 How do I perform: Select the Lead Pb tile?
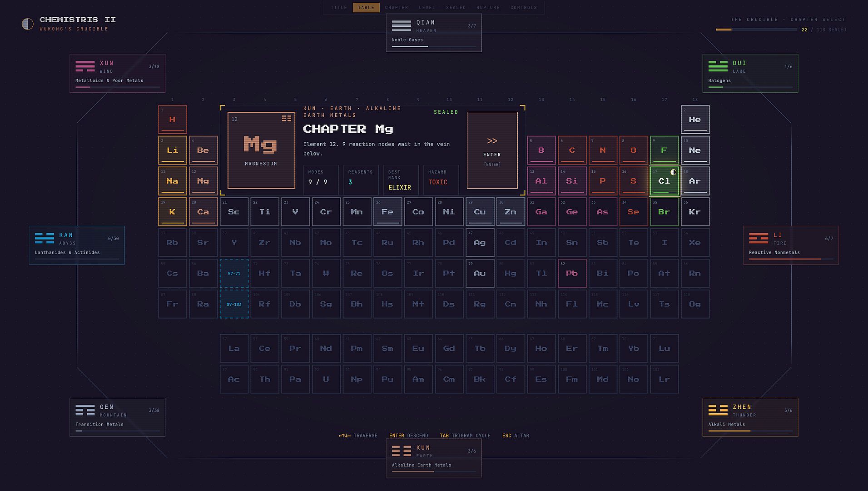572,273
